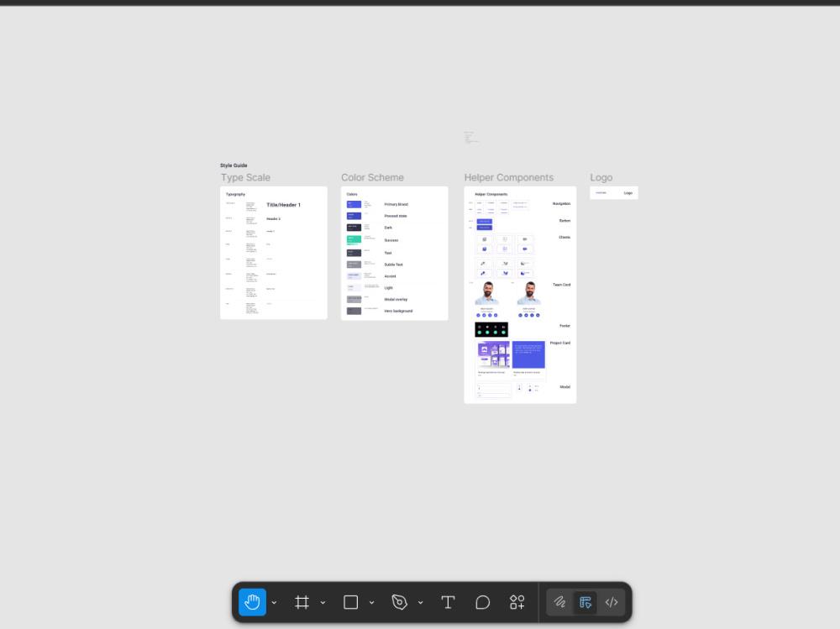Click the Project Card label

tap(559, 343)
